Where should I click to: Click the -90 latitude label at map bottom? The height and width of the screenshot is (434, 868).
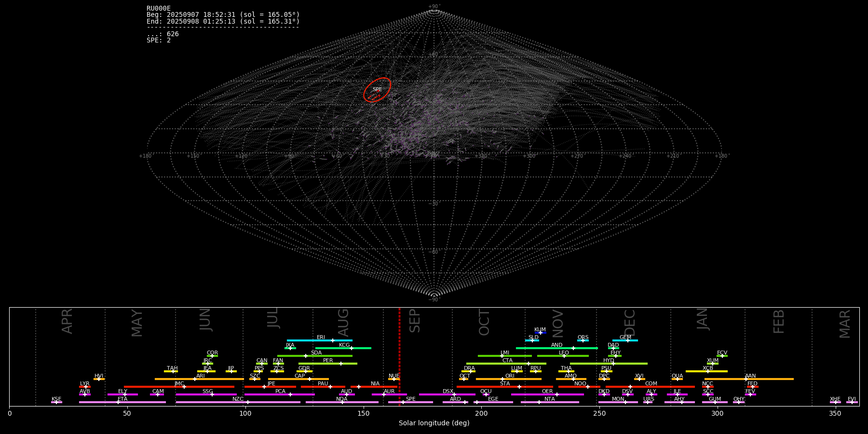click(434, 299)
